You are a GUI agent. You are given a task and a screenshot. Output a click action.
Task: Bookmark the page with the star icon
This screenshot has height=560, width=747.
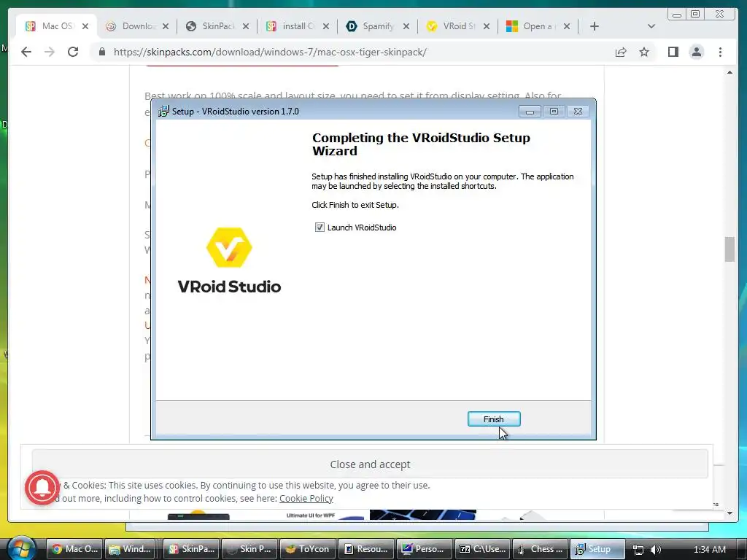[644, 52]
